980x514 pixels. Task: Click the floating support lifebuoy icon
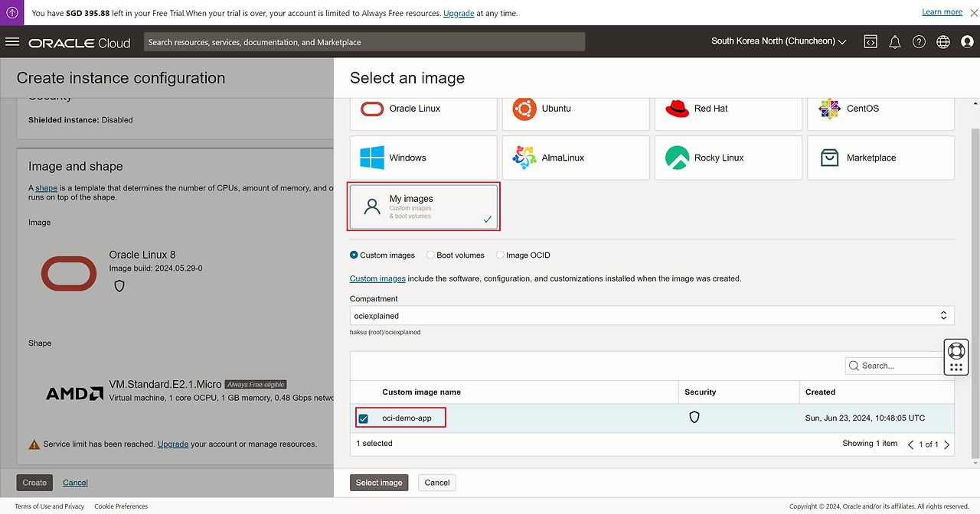point(955,351)
